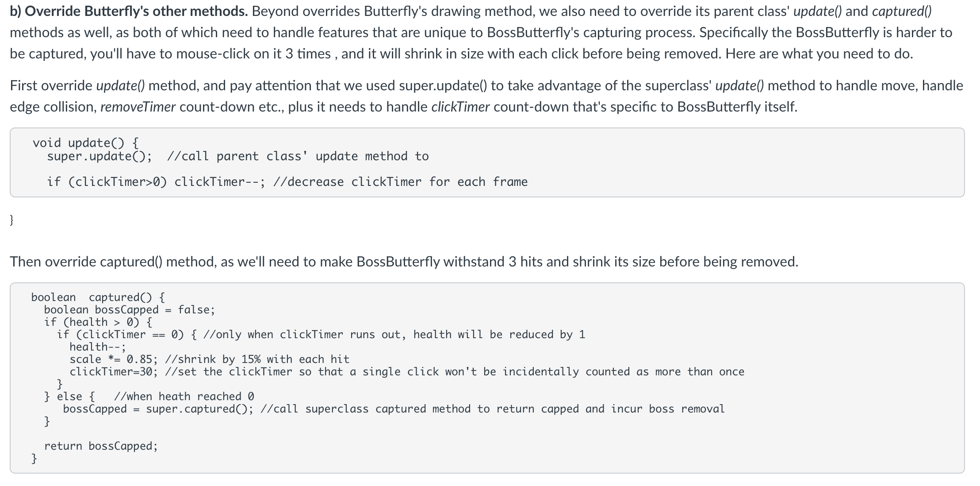Image resolution: width=980 pixels, height=486 pixels.
Task: Click the bold heading "Override Butterfly's other methods"
Action: point(136,12)
